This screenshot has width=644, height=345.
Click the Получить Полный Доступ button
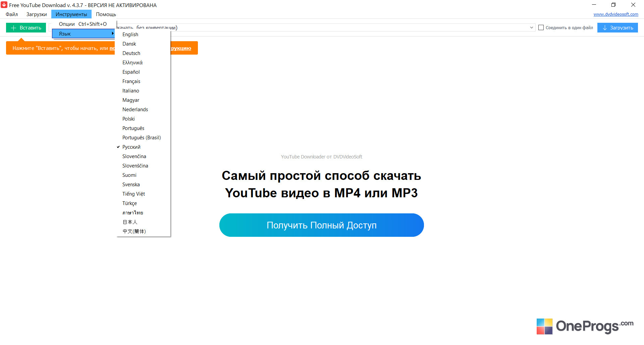click(322, 225)
